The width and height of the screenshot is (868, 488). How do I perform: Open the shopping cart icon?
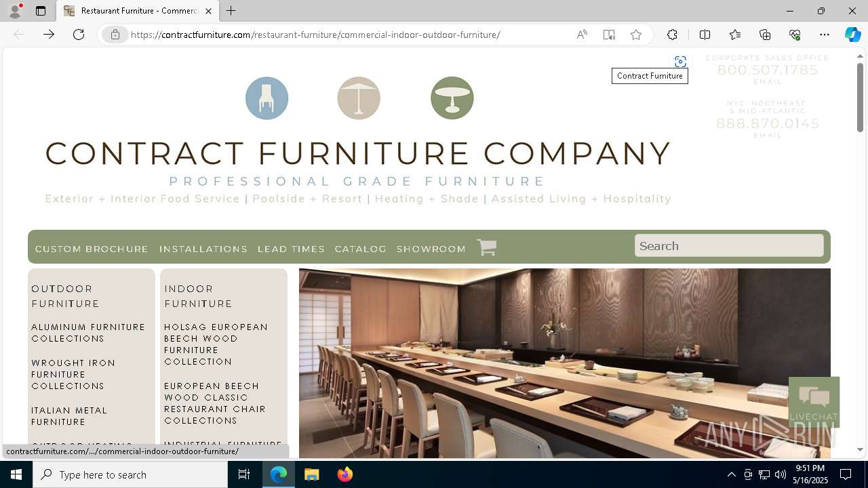pos(486,247)
